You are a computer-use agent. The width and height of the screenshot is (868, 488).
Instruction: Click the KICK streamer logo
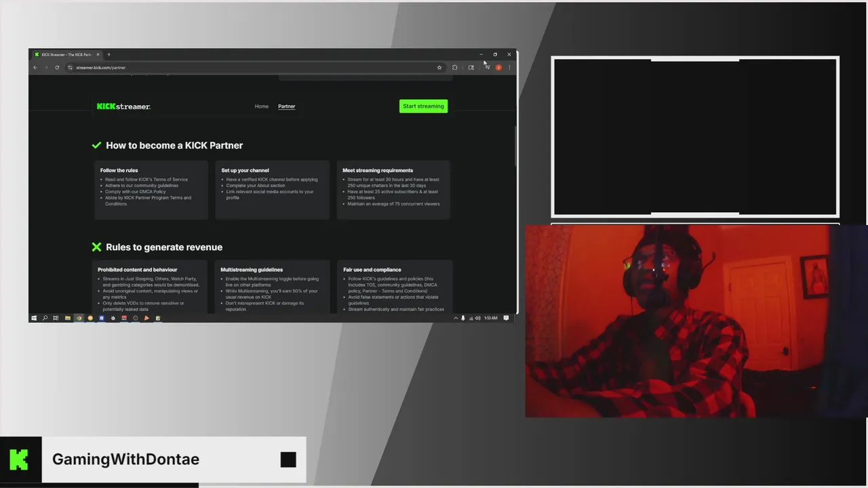pos(123,106)
